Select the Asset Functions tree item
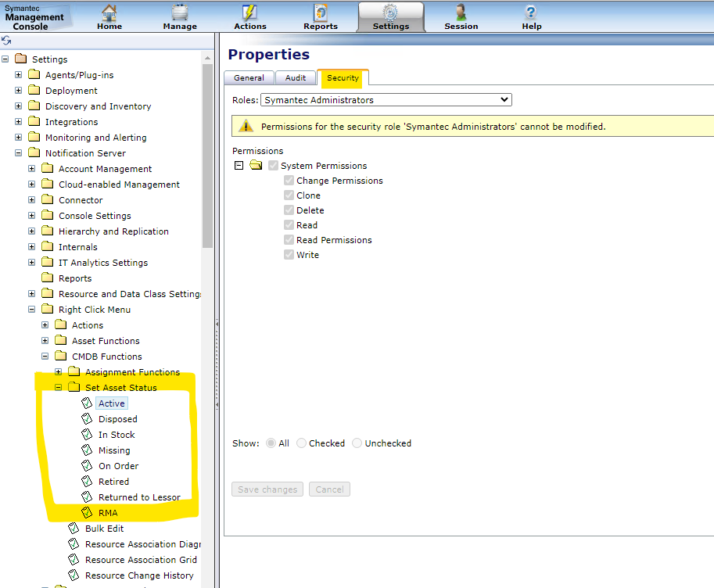 [106, 341]
